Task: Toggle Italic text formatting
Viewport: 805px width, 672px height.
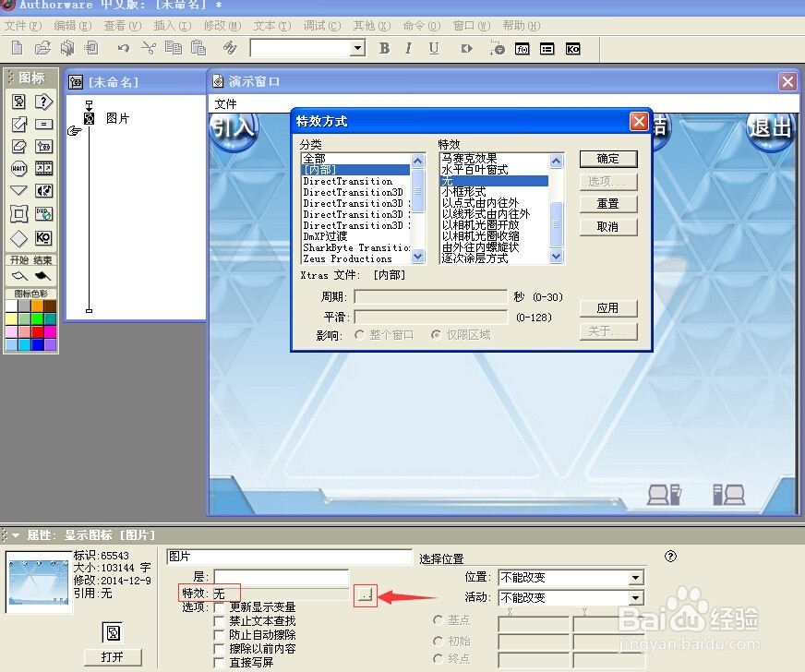Action: [x=409, y=48]
